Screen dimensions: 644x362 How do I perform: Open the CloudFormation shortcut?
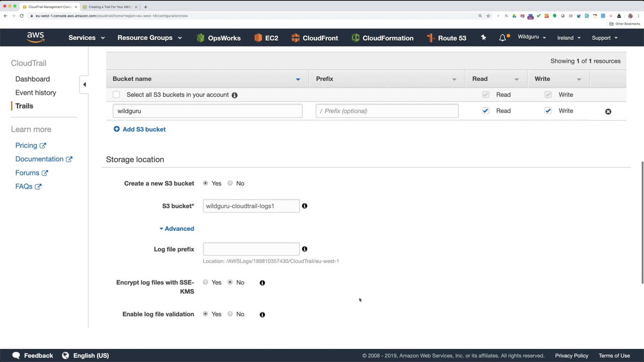pos(382,38)
